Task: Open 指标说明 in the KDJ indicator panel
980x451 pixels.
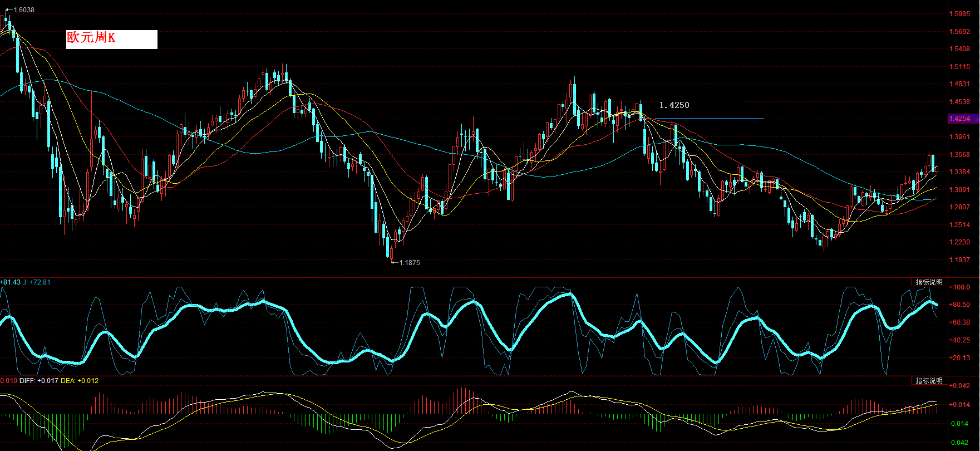Action: tap(929, 282)
